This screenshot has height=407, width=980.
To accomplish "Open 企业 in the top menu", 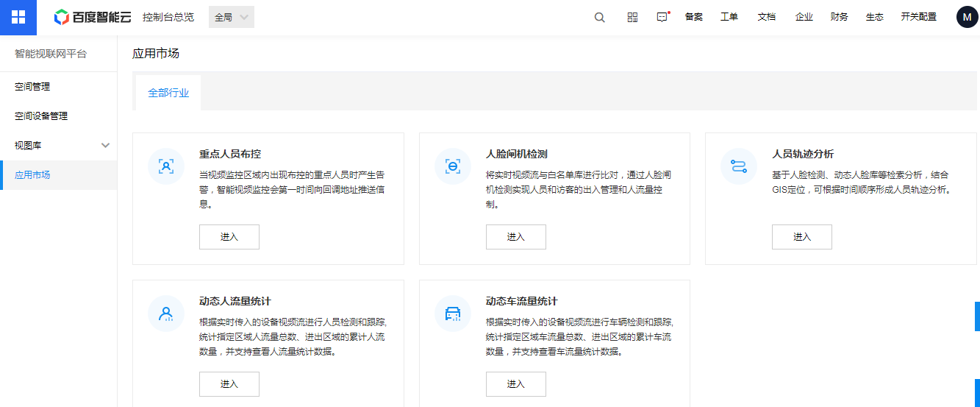I will (x=804, y=17).
